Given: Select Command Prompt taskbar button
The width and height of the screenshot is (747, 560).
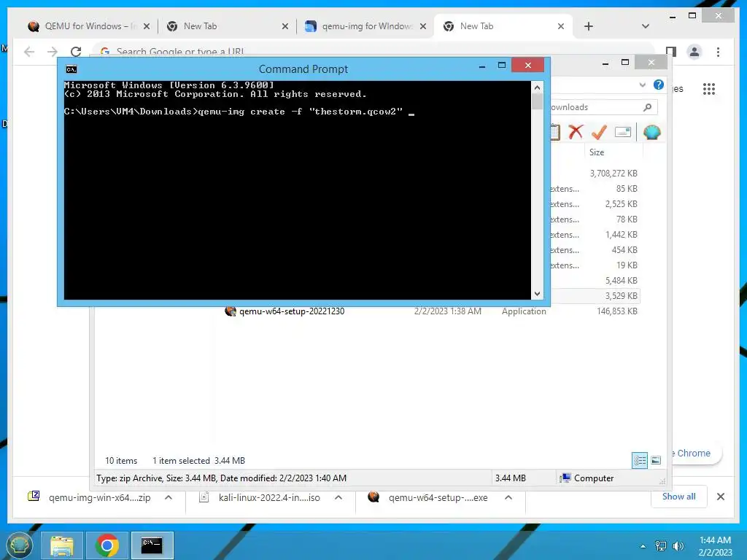Looking at the screenshot, I should click(x=152, y=545).
